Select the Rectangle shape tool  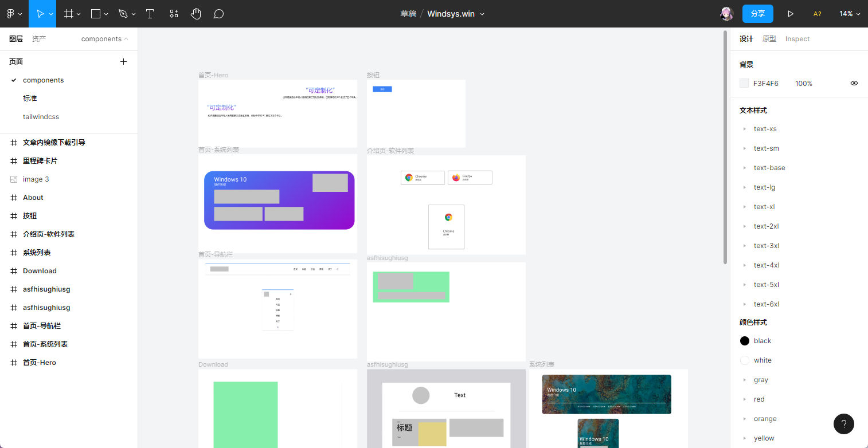pos(96,14)
